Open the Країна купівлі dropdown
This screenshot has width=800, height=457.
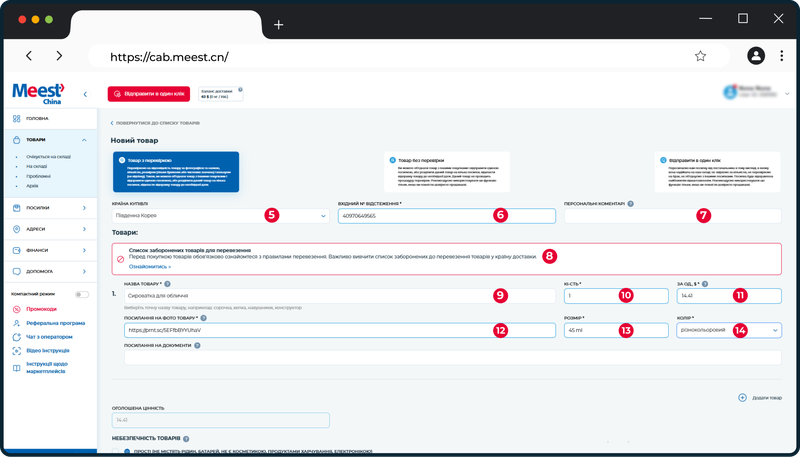pos(220,216)
